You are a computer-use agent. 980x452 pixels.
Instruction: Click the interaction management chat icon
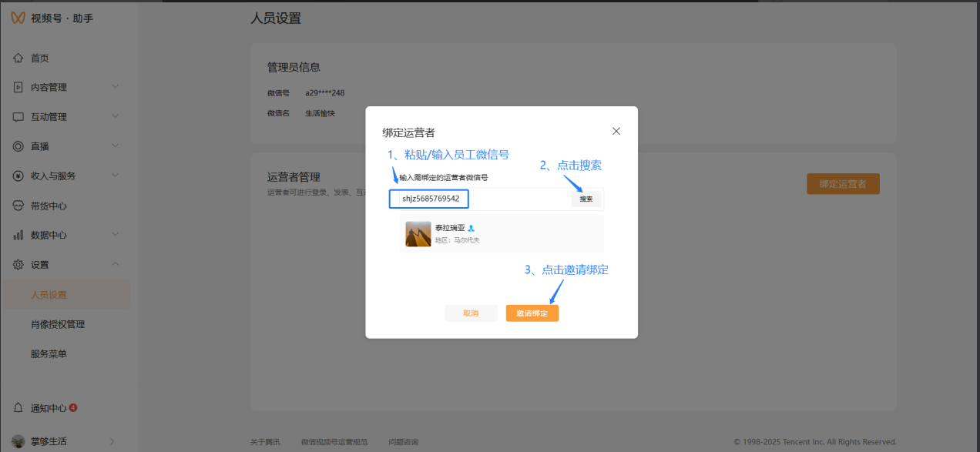(x=18, y=117)
